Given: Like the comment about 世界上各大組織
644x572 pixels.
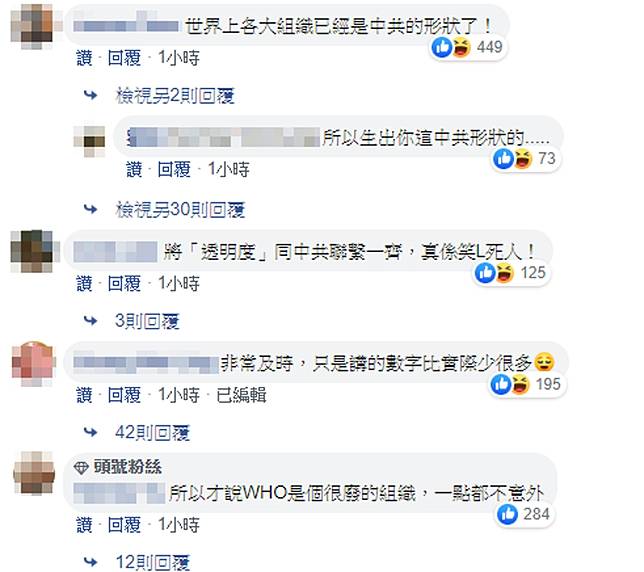Looking at the screenshot, I should coord(84,58).
